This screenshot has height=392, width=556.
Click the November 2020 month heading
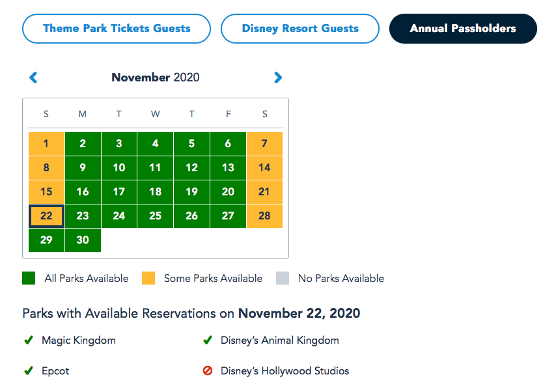[156, 77]
